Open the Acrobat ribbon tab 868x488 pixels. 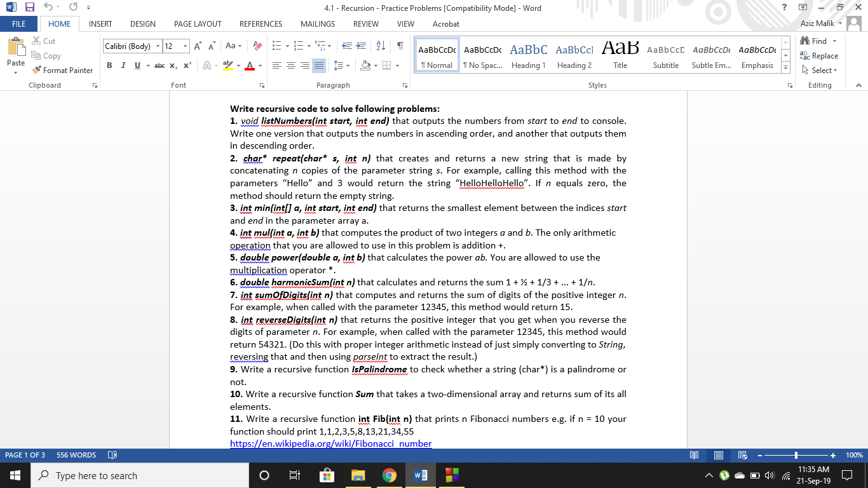click(x=446, y=24)
